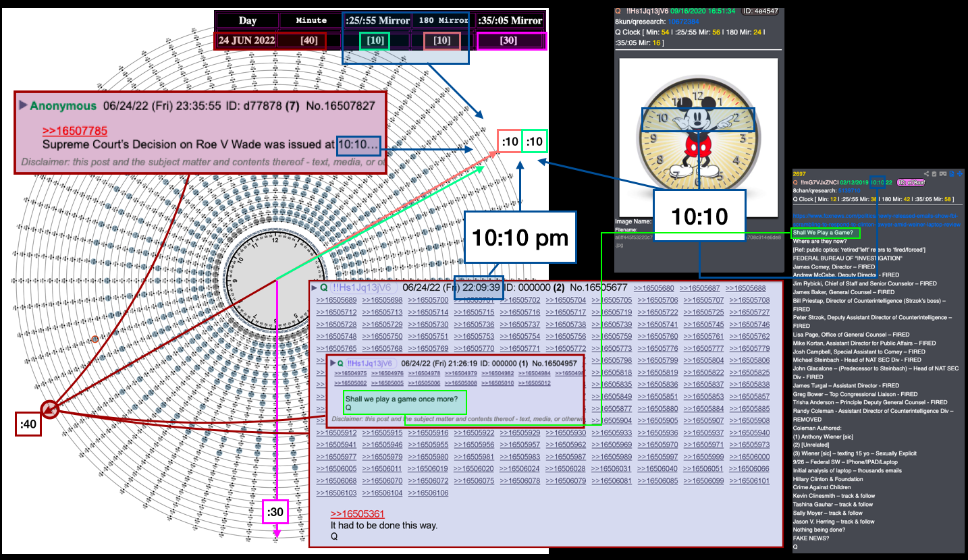Open the backlink >>16505689
The image size is (968, 560).
(336, 300)
